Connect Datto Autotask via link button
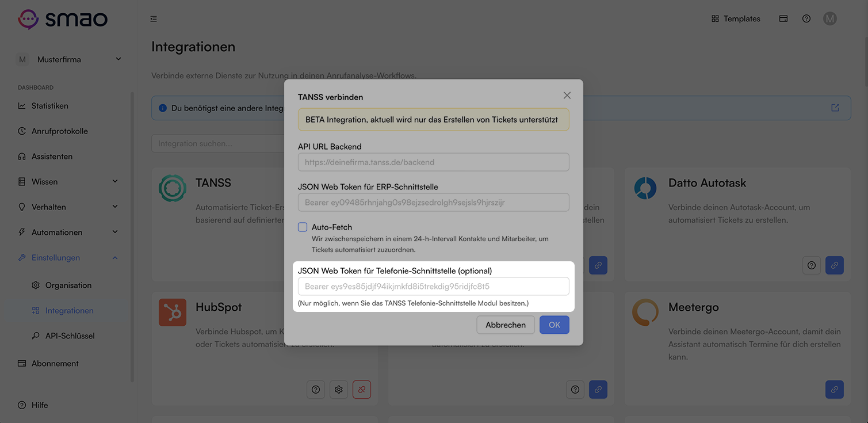The image size is (868, 423). 835,265
